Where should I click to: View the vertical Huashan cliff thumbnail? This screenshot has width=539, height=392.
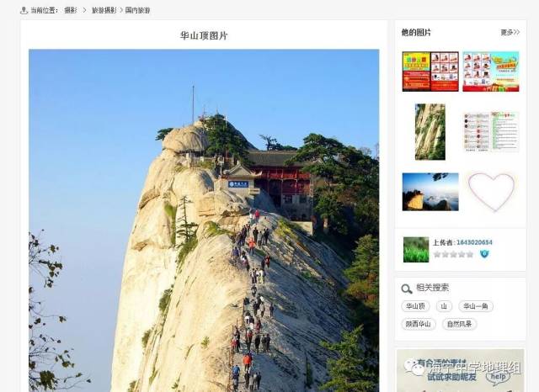point(430,132)
